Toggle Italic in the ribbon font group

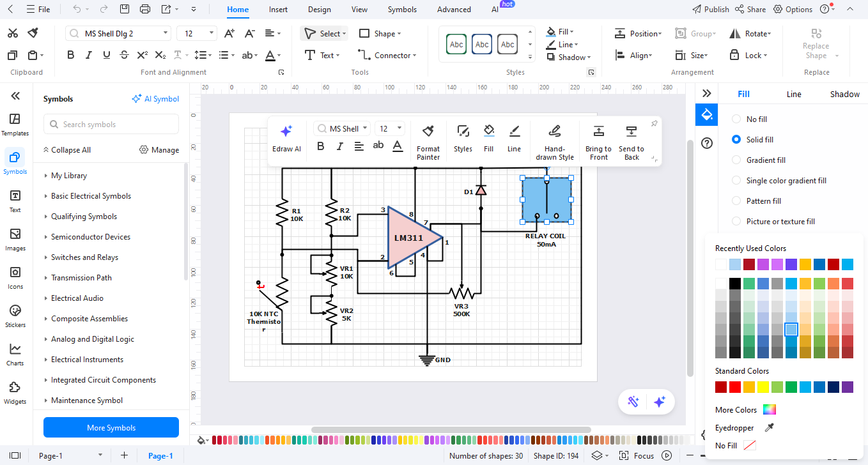point(89,56)
